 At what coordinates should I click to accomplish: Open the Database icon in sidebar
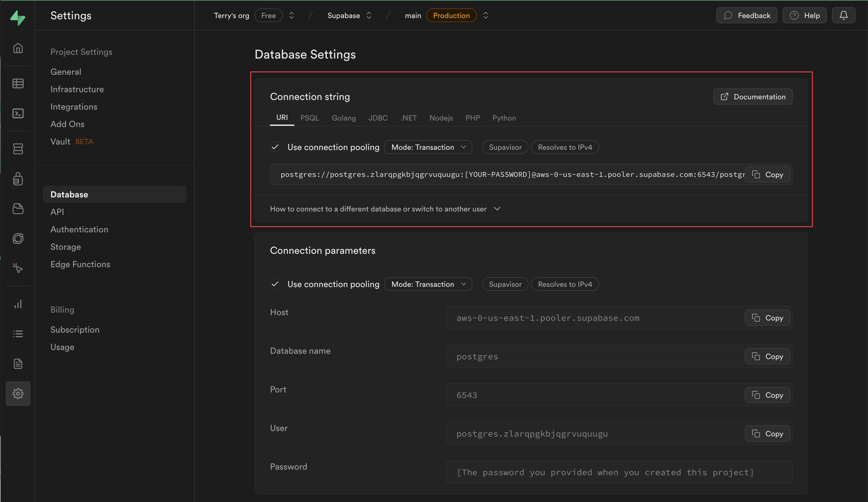tap(18, 149)
